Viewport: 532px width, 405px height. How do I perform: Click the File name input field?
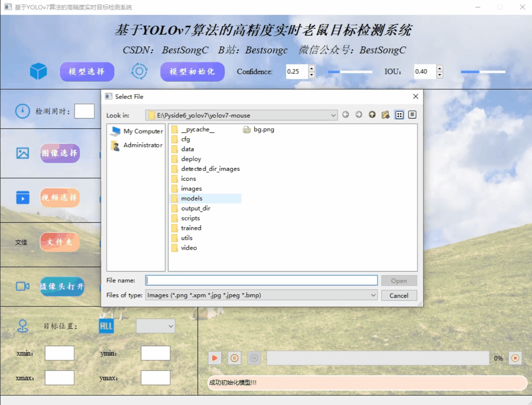coord(262,280)
